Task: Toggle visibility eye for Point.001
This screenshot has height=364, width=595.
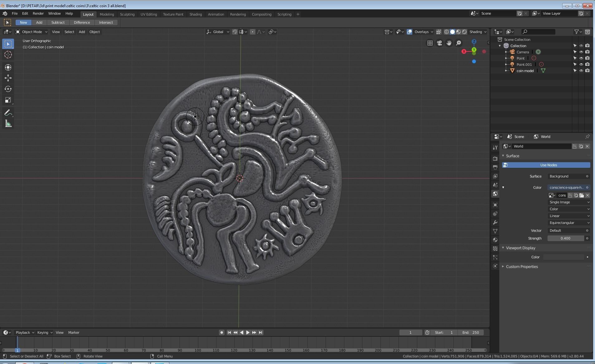Action: click(x=581, y=65)
